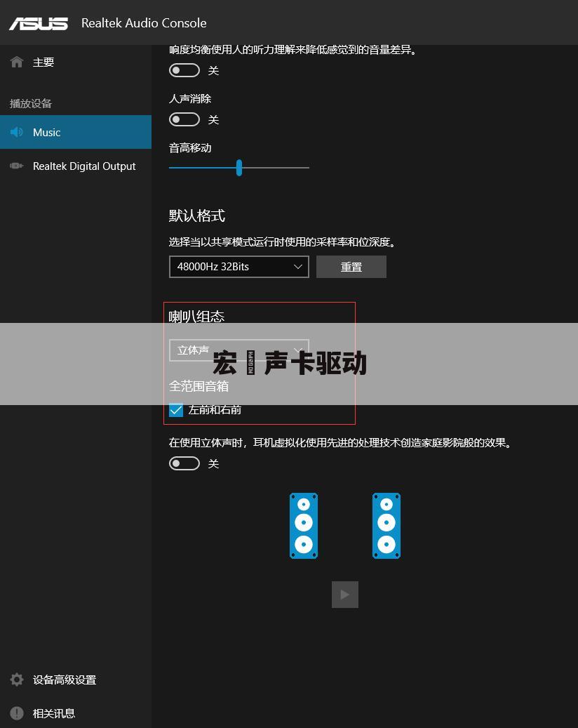Open 设备高级设置 advanced settings
The height and width of the screenshot is (728, 578).
76,680
